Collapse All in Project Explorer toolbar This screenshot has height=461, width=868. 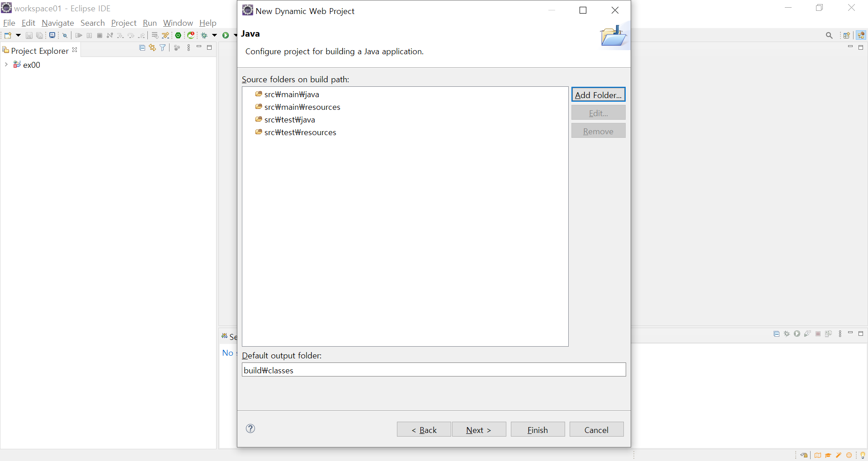pos(142,47)
